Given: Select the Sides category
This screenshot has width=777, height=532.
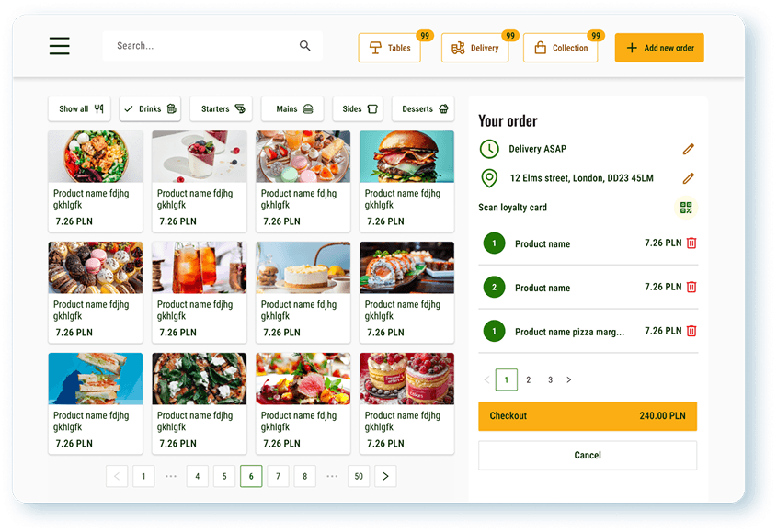Looking at the screenshot, I should click(358, 109).
